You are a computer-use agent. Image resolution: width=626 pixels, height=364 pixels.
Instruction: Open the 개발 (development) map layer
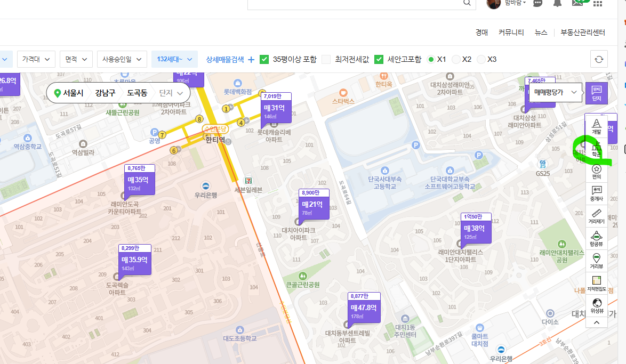pyautogui.click(x=597, y=126)
